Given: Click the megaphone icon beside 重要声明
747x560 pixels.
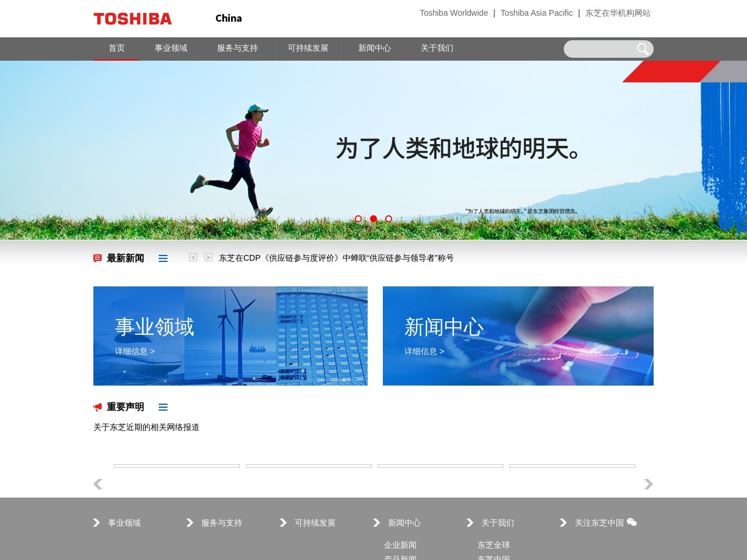Looking at the screenshot, I should (97, 407).
